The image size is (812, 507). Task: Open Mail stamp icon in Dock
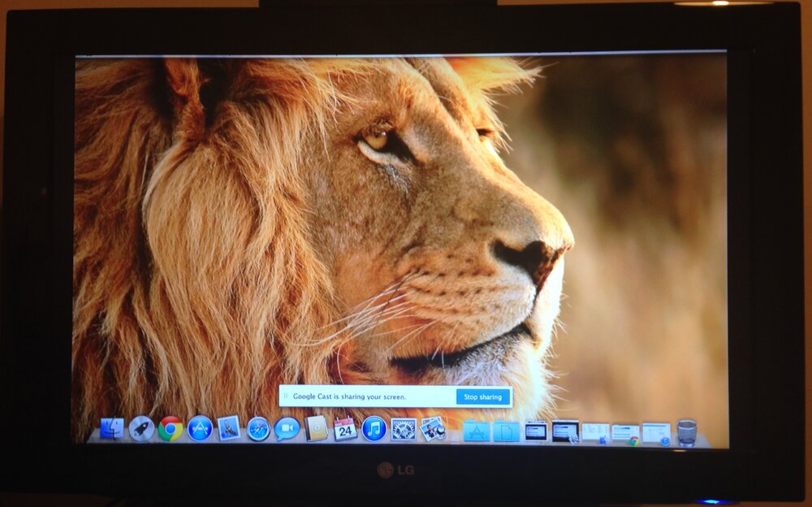(x=229, y=429)
